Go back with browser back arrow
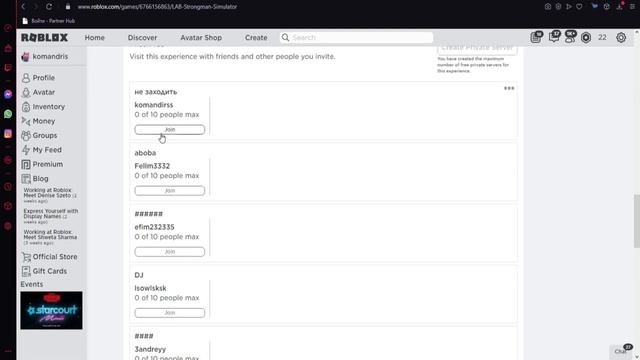 coord(23,7)
